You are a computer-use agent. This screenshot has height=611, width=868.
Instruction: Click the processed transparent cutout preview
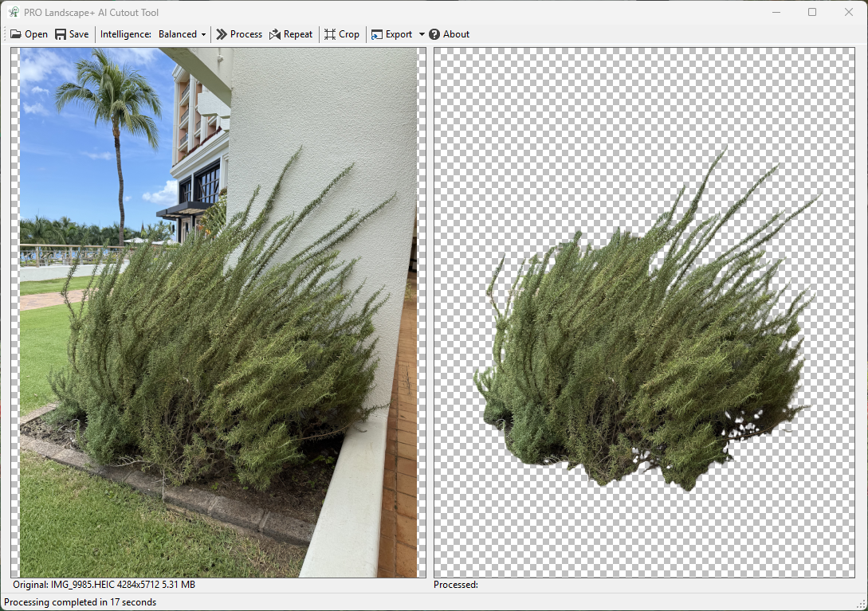tap(646, 312)
